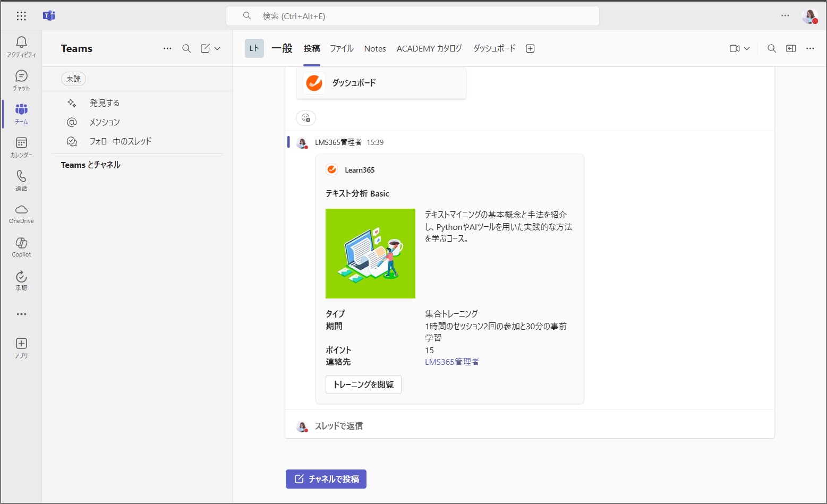Add a tab with plus icon
Screen dimensions: 827x504
pos(530,48)
